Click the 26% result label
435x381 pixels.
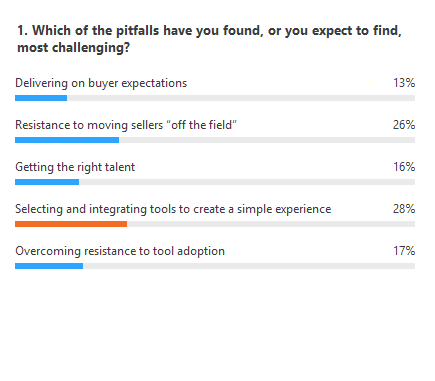point(404,125)
